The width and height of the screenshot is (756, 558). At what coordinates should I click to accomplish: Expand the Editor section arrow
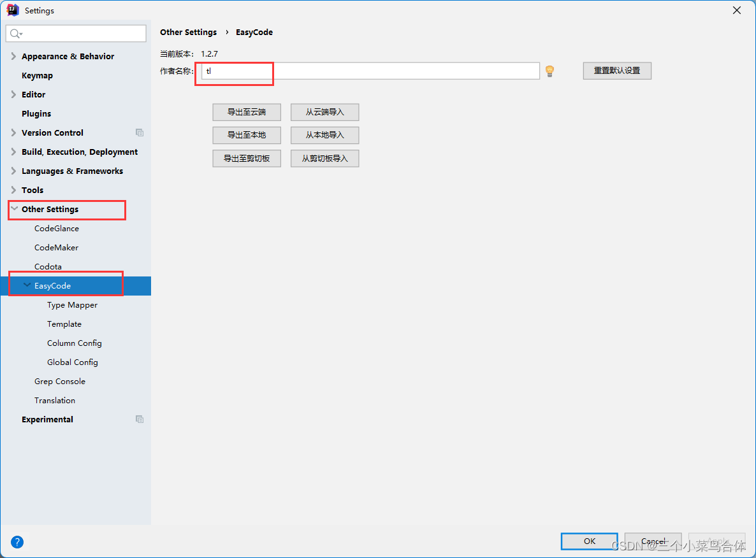coord(13,94)
